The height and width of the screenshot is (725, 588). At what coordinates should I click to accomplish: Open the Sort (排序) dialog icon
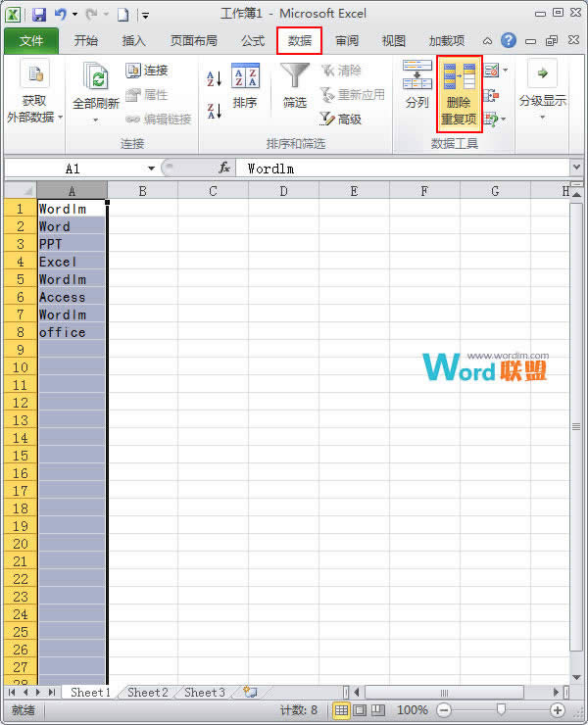click(x=245, y=75)
